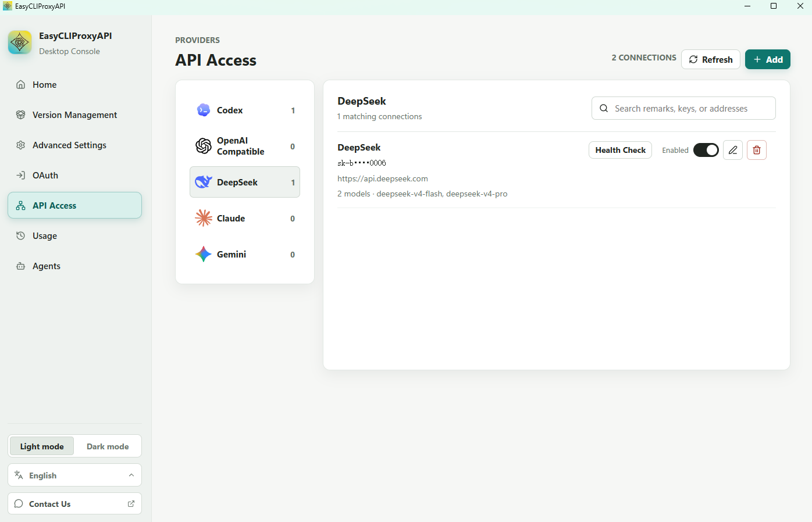Click the deepseek-v4-flash, deepseek-v4-pro models text
The width and height of the screenshot is (812, 522).
coord(442,194)
